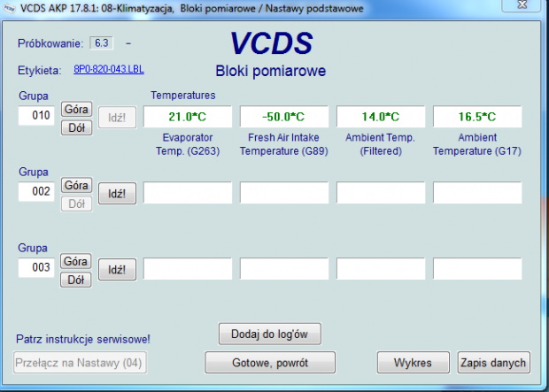Click the Próbkowanie sample rate field 6.3
Viewport: 549px width, 392px height.
[102, 43]
